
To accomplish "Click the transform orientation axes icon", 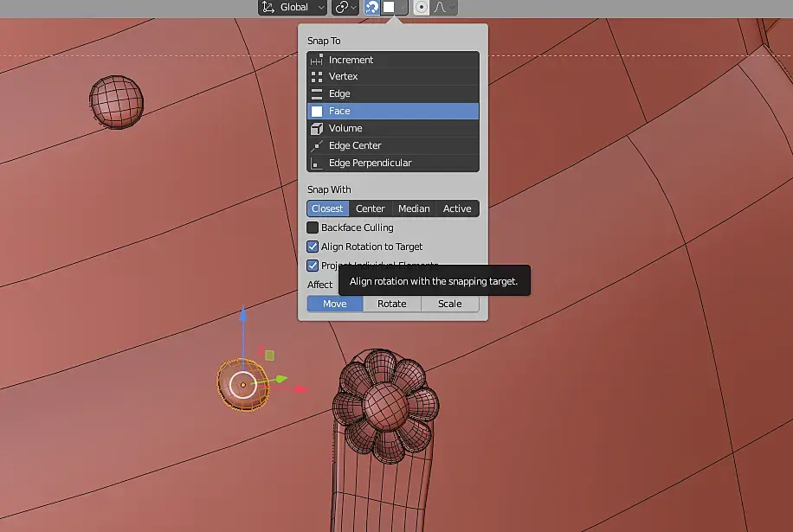I will 268,7.
